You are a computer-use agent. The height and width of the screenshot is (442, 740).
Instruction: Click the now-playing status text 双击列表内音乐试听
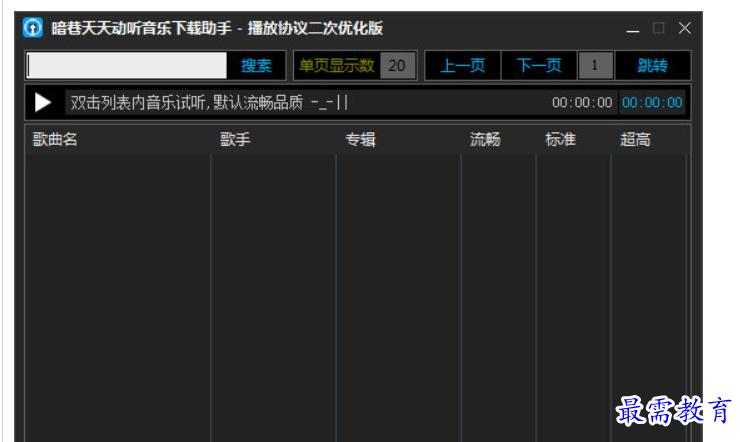(x=209, y=102)
